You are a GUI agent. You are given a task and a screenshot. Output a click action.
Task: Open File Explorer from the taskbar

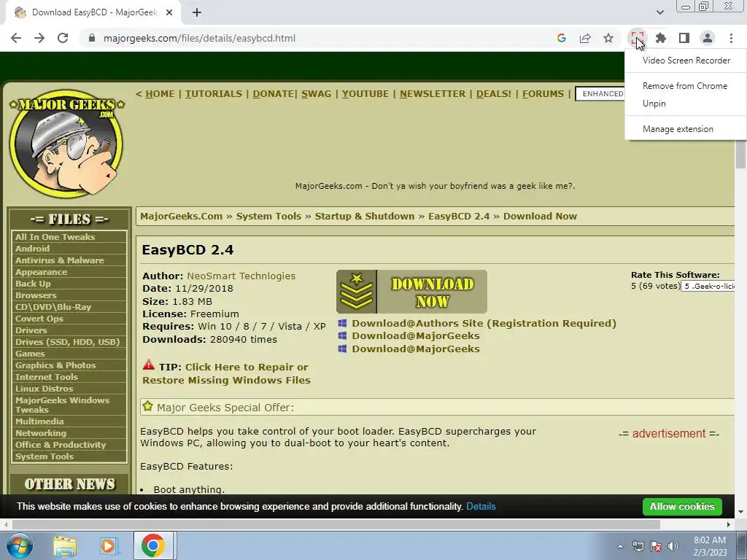65,545
